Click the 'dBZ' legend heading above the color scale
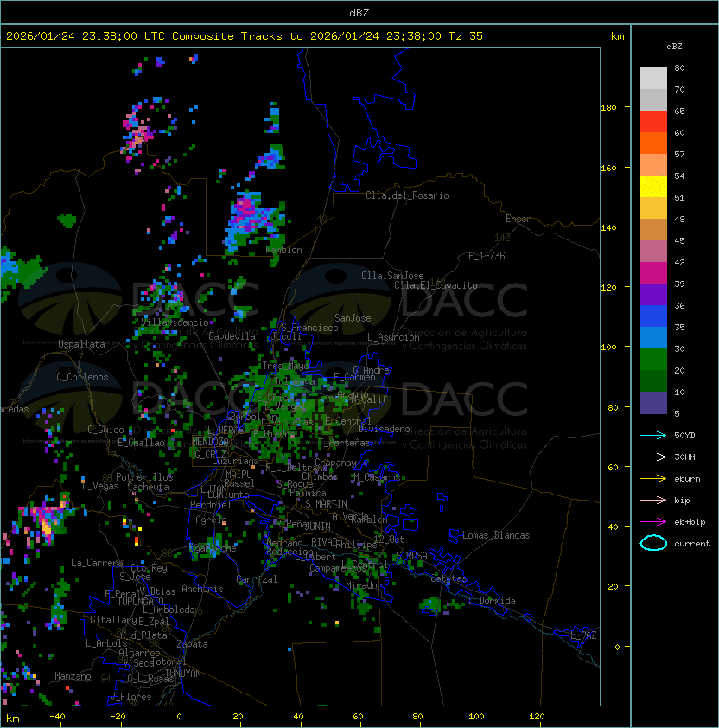The width and height of the screenshot is (719, 728). click(x=674, y=47)
